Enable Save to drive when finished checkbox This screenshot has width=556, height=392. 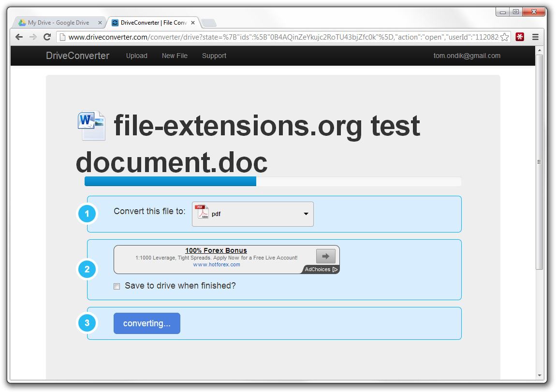(117, 286)
